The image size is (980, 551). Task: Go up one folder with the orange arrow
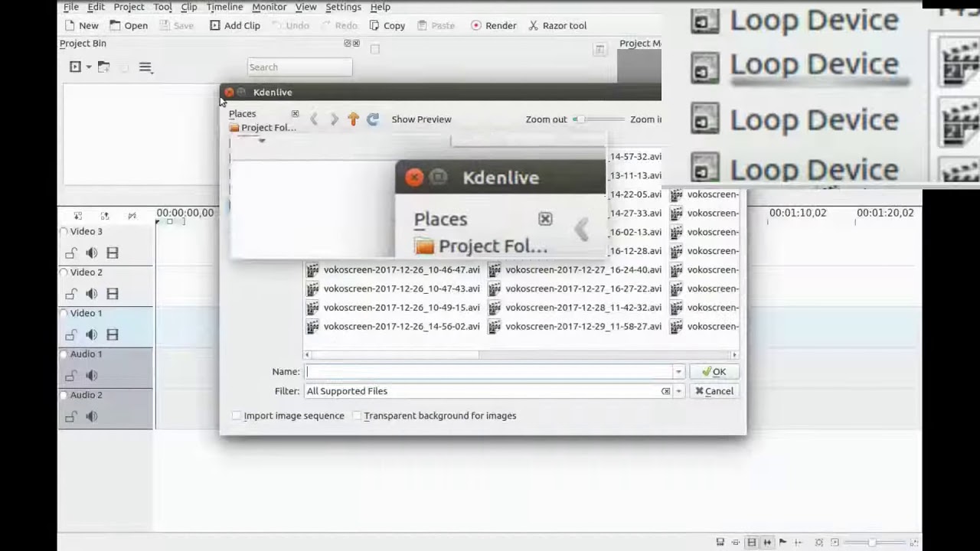click(353, 119)
